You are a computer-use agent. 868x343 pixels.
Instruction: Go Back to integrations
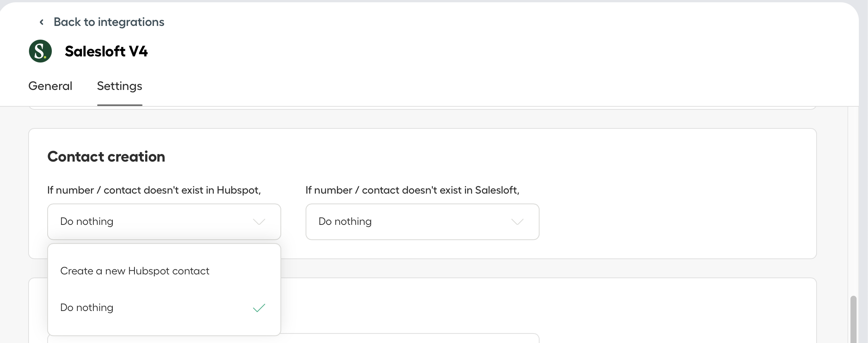click(109, 22)
